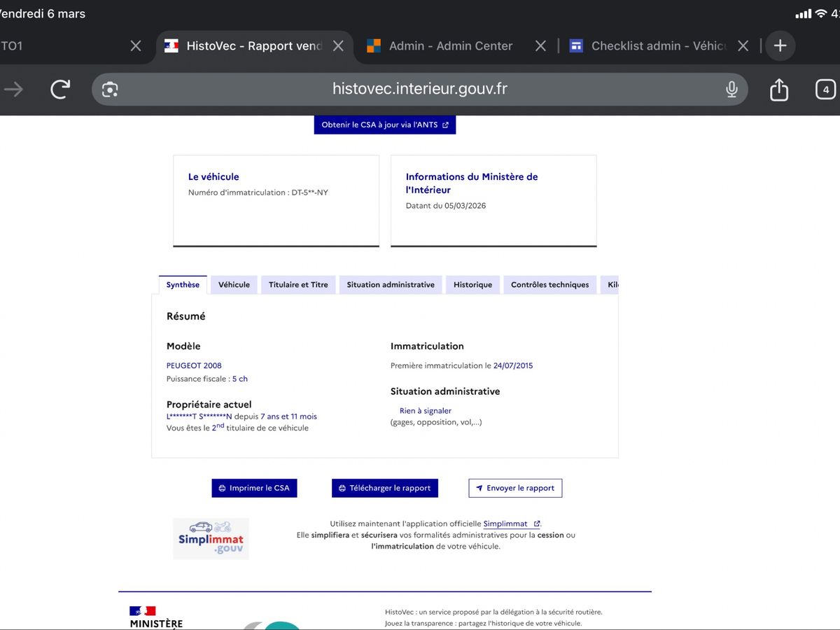Click Obtenir le CSA à jour via l'ANTS
This screenshot has width=840, height=630.
coord(385,125)
